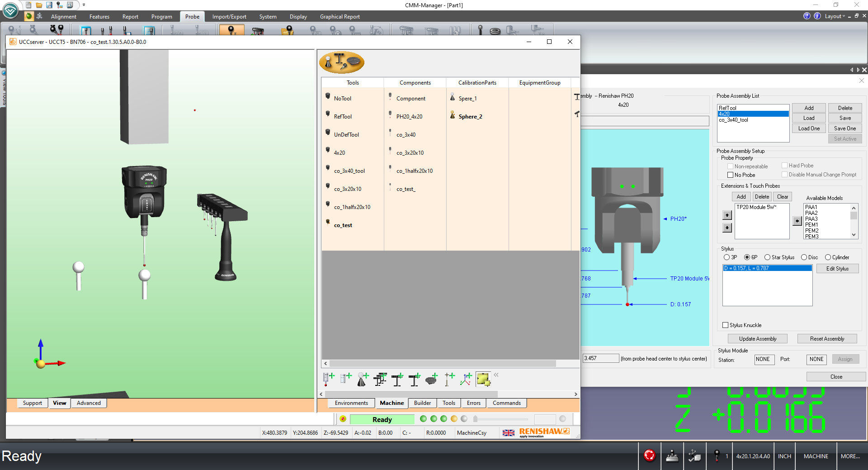Click the Edit Stylus button

pos(837,269)
